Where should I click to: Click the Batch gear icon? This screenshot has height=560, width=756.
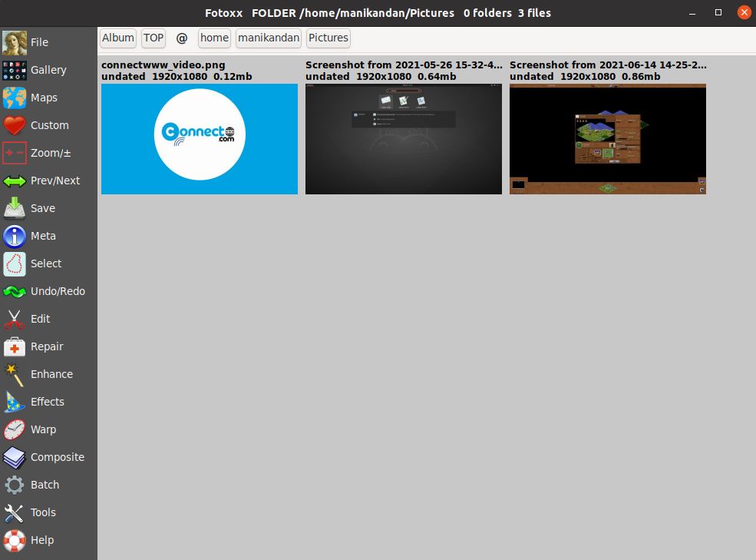pyautogui.click(x=15, y=485)
